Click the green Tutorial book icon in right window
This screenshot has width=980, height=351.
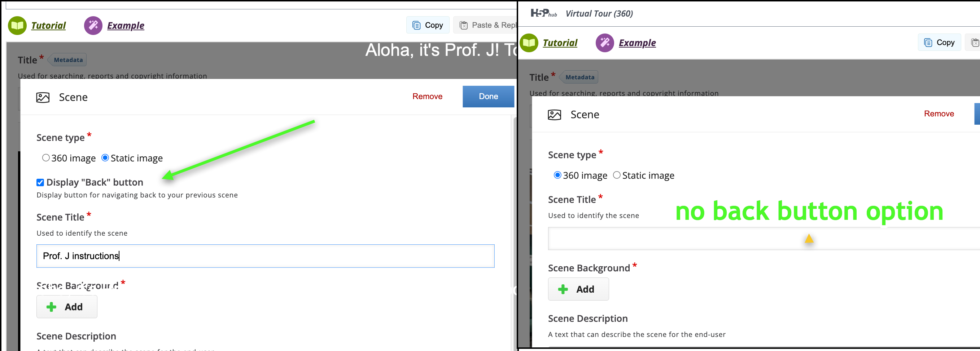529,43
